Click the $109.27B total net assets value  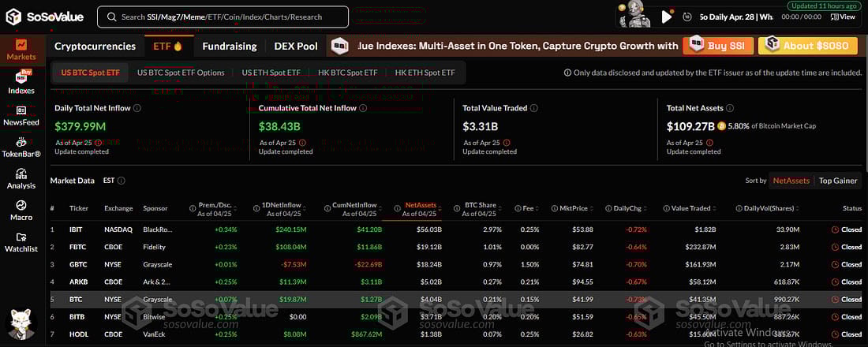(x=691, y=127)
